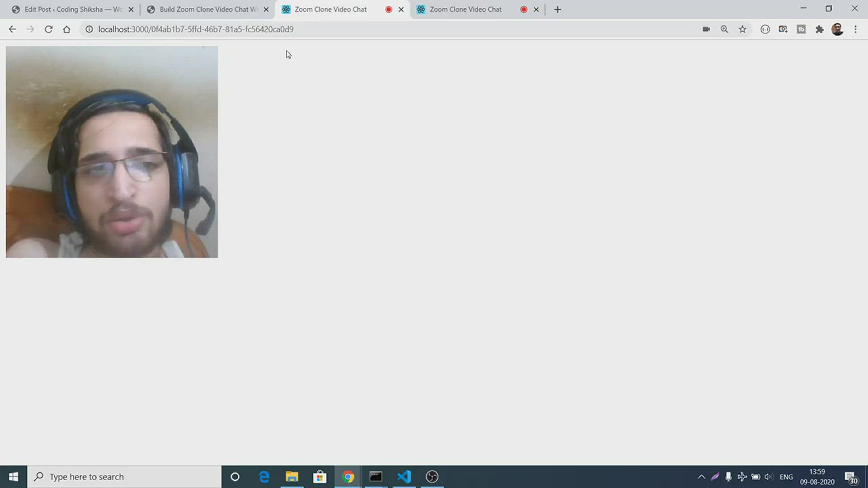Open the Extensions puzzle piece menu
The width and height of the screenshot is (868, 488).
tap(819, 29)
